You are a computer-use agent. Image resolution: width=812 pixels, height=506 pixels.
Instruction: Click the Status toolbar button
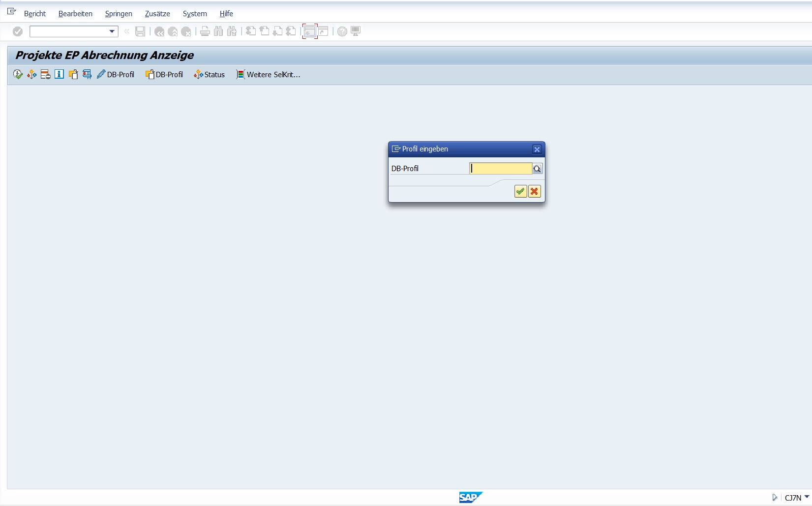(210, 74)
